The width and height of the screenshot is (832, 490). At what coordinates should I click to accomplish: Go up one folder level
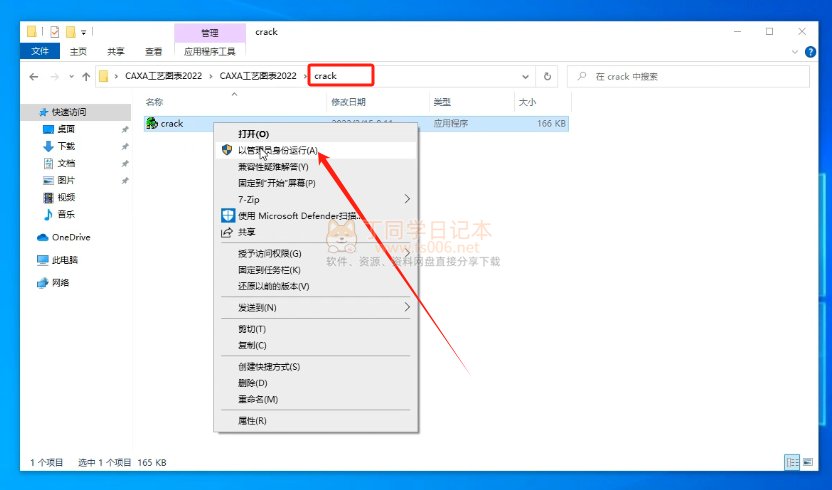click(86, 76)
